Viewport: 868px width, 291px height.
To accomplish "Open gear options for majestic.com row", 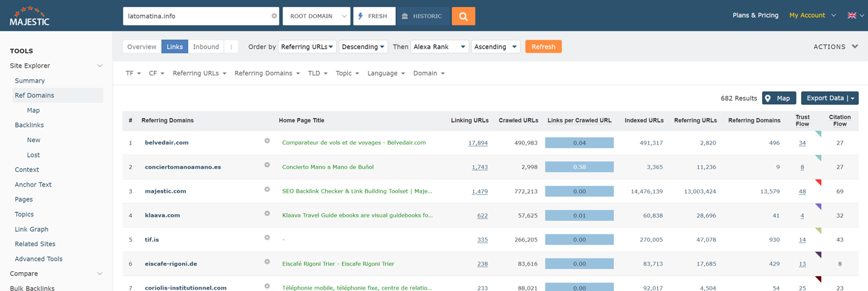I will point(267,189).
